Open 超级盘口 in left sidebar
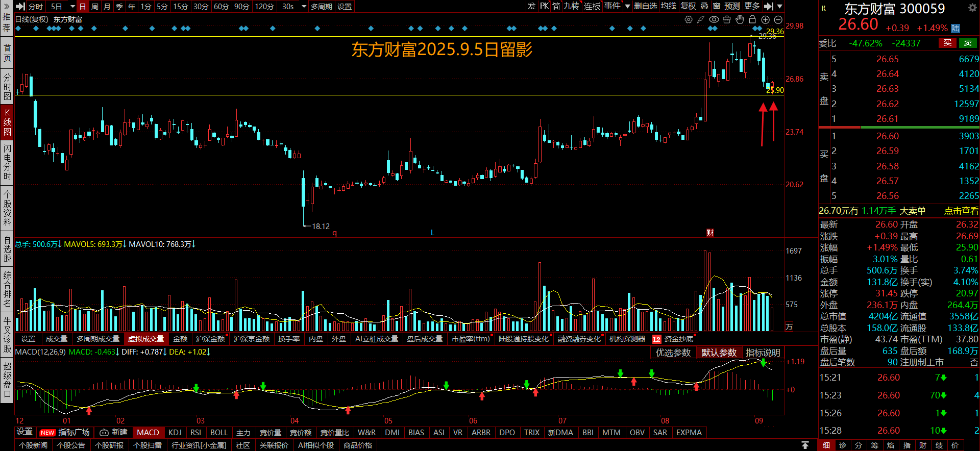This screenshot has width=980, height=451. point(7,380)
